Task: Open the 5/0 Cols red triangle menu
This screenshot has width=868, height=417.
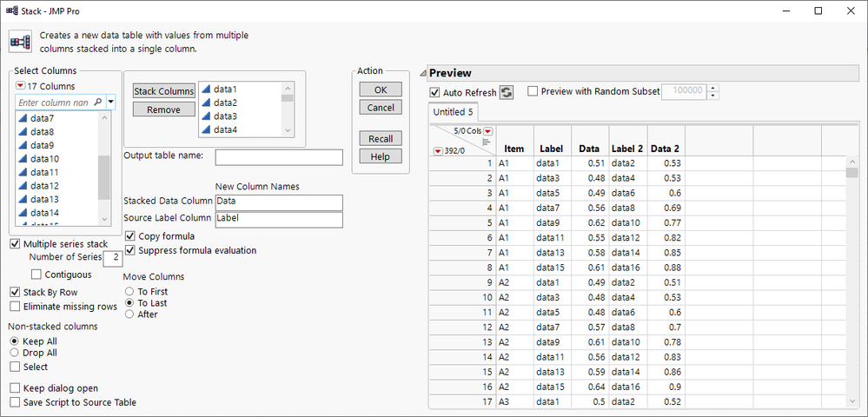Action: pyautogui.click(x=487, y=130)
